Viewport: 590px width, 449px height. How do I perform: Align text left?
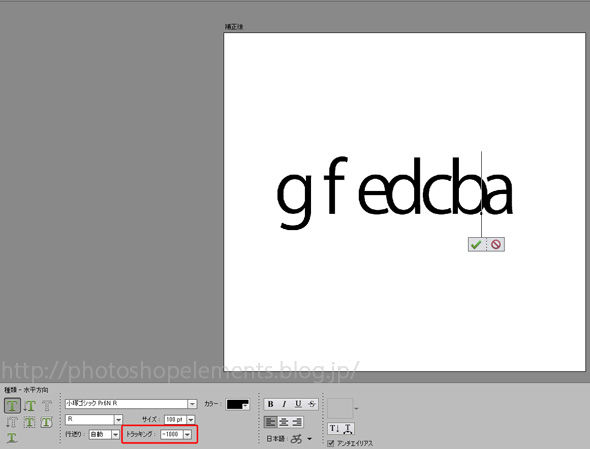[270, 422]
